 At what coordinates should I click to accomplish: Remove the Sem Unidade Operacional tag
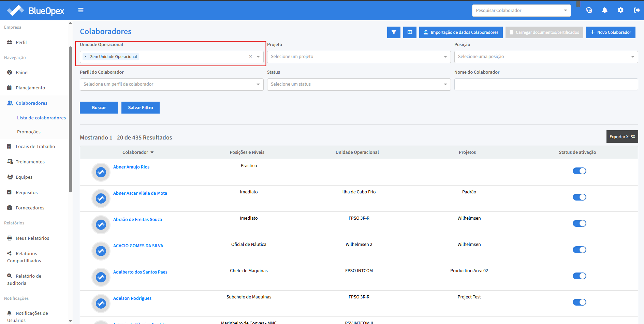pos(85,57)
